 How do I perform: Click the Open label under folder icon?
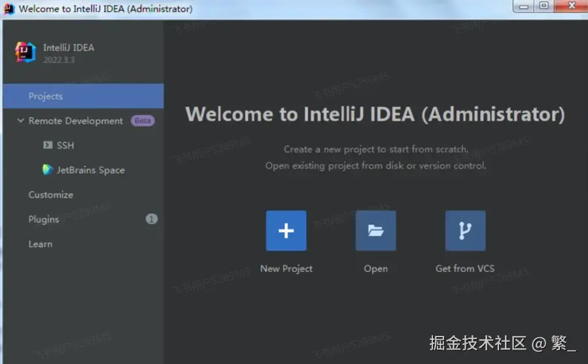tap(375, 269)
